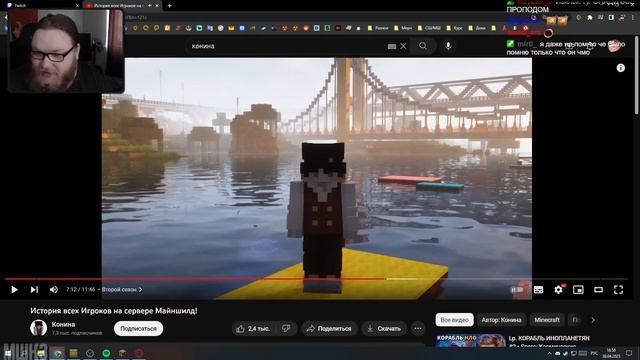This screenshot has width=640, height=360.
Task: Select the 'Все видео' filter chip
Action: pos(454,320)
